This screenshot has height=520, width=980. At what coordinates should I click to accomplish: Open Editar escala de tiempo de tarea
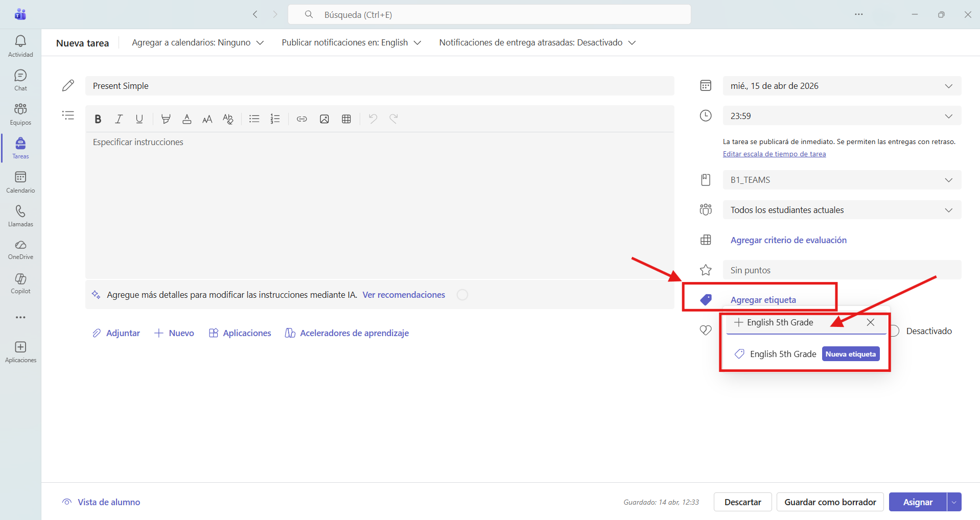pyautogui.click(x=774, y=154)
